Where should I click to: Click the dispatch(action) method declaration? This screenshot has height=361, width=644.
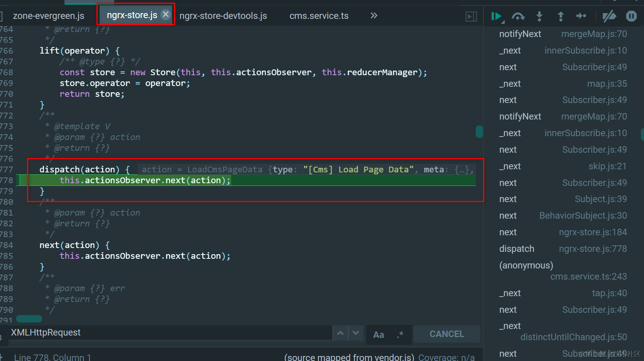pyautogui.click(x=85, y=169)
